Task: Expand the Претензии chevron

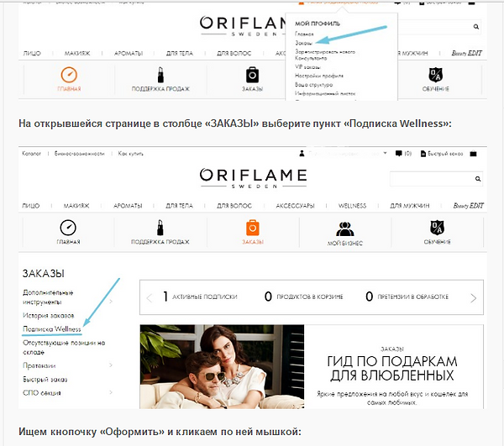Action: tap(111, 365)
